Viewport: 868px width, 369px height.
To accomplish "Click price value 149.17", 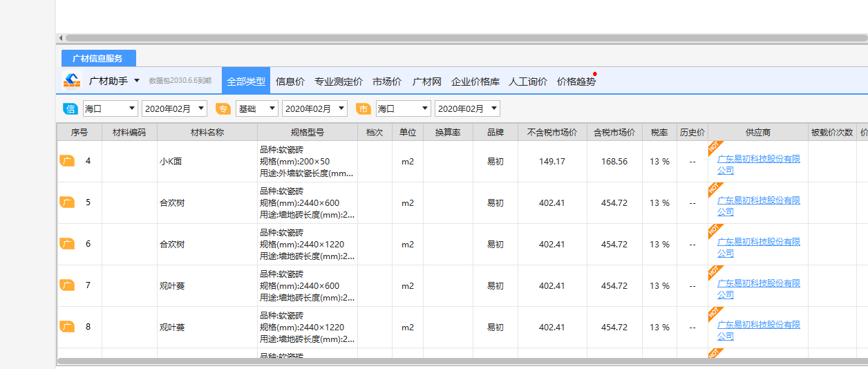I will coord(552,161).
